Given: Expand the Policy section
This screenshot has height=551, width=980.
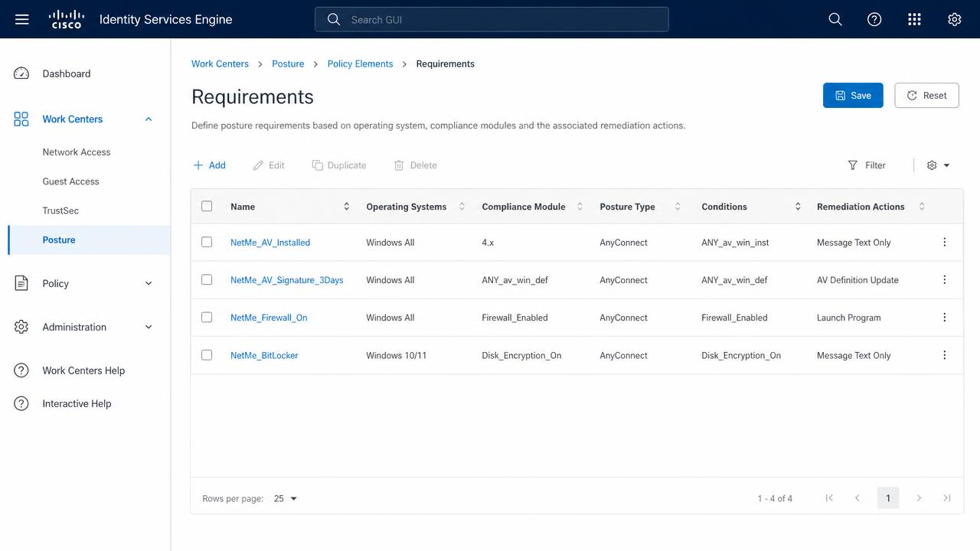Looking at the screenshot, I should 149,283.
